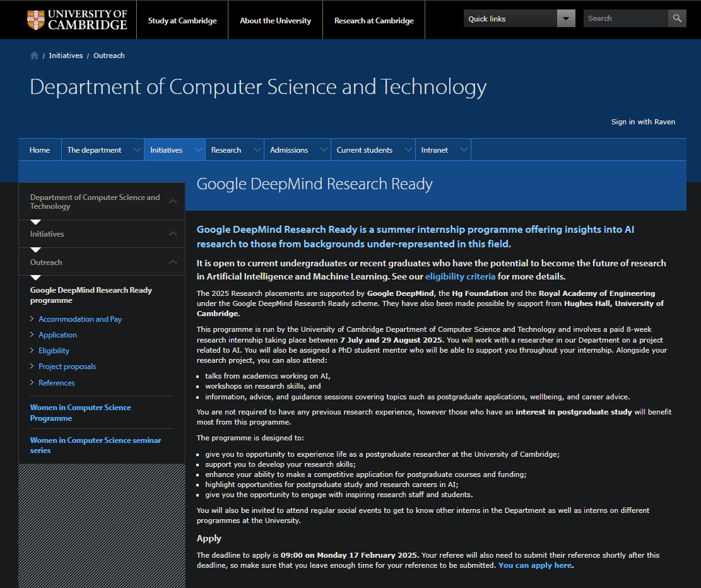
Task: Click Sign in with Raven
Action: click(644, 122)
